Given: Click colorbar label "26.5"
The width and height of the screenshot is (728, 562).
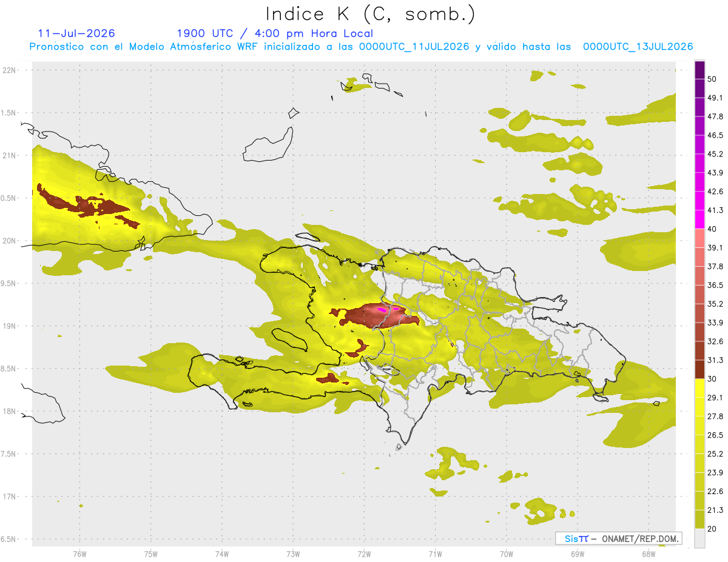Looking at the screenshot, I should click(716, 435).
